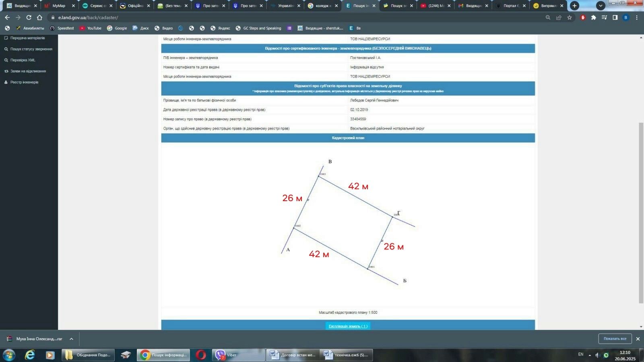Open the Chrome three-dot menu
The width and height of the screenshot is (644, 362).
(637, 18)
